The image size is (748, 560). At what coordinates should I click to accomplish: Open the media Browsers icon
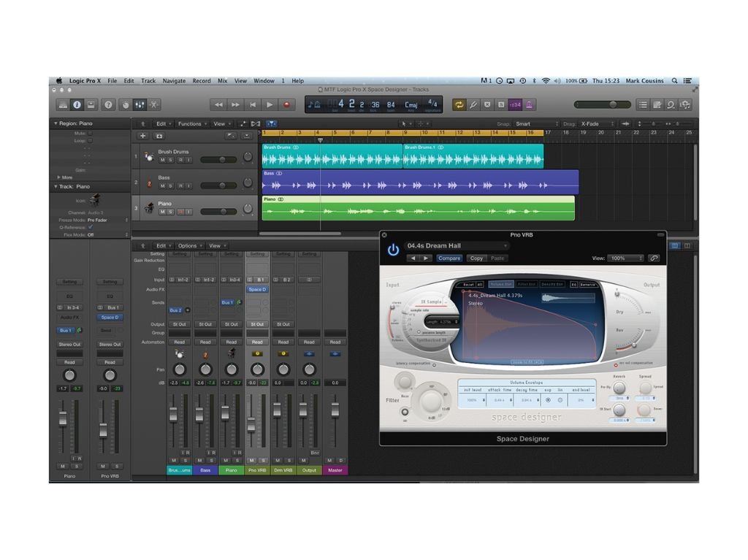[x=685, y=104]
